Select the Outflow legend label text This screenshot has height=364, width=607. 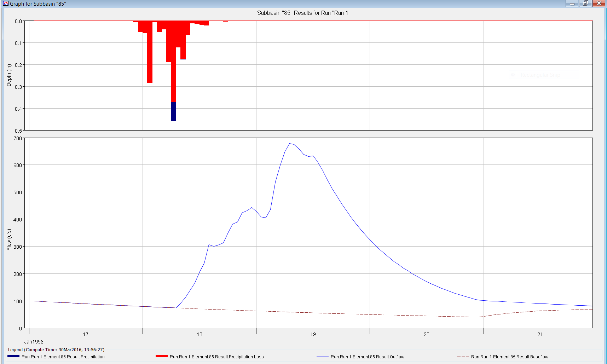click(367, 357)
